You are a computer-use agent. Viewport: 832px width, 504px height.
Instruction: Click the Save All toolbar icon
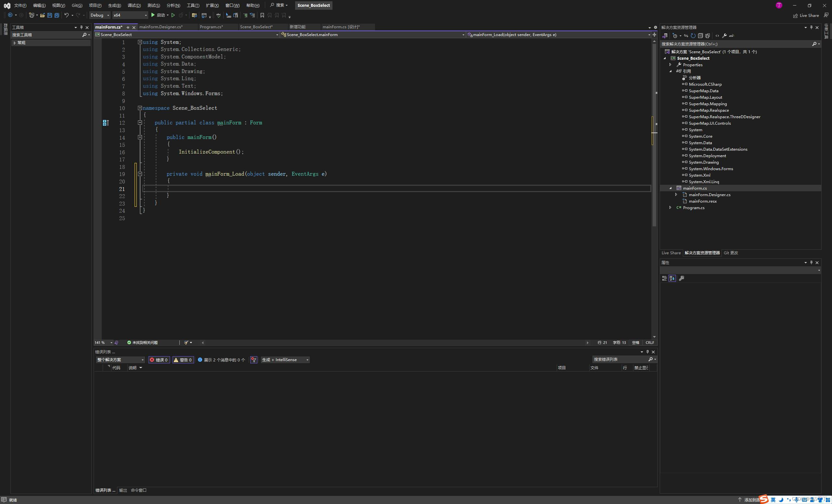57,15
